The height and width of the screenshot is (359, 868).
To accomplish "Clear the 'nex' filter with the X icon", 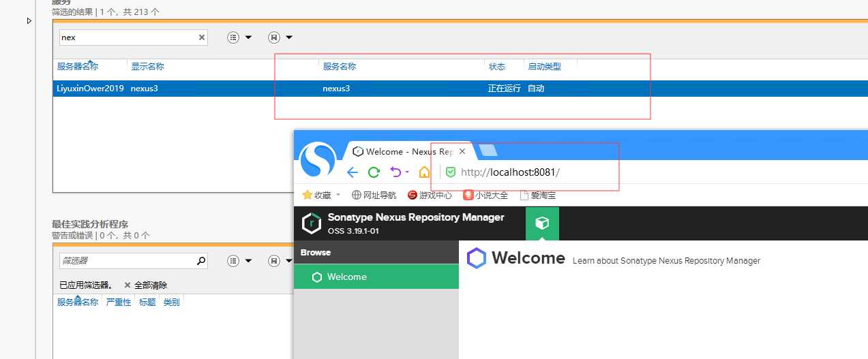I will coord(202,37).
